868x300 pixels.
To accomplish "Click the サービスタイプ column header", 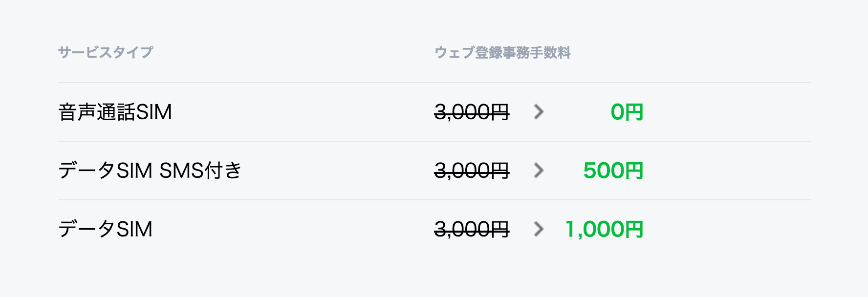I will [x=106, y=52].
